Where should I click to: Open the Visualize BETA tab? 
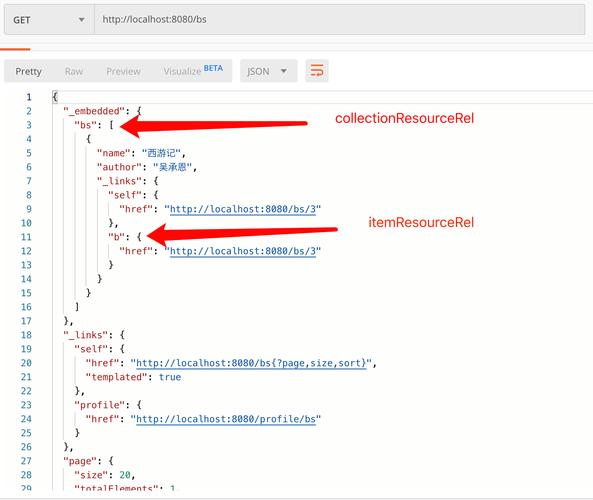pos(193,71)
